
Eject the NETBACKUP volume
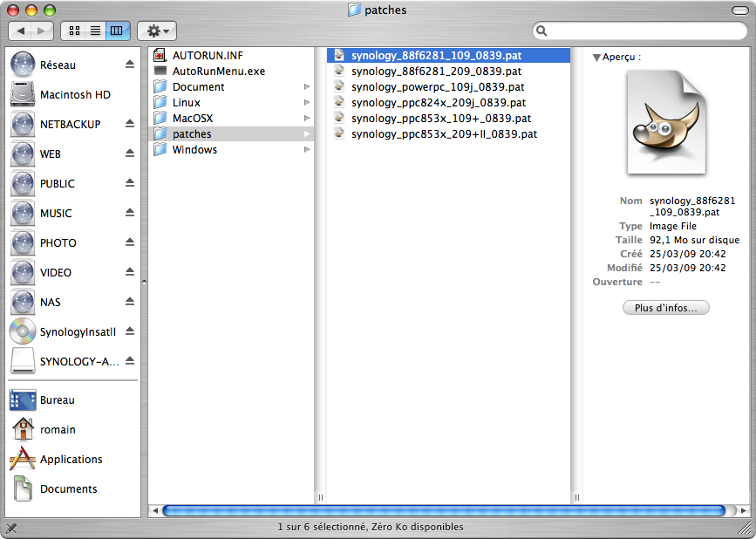[x=130, y=124]
